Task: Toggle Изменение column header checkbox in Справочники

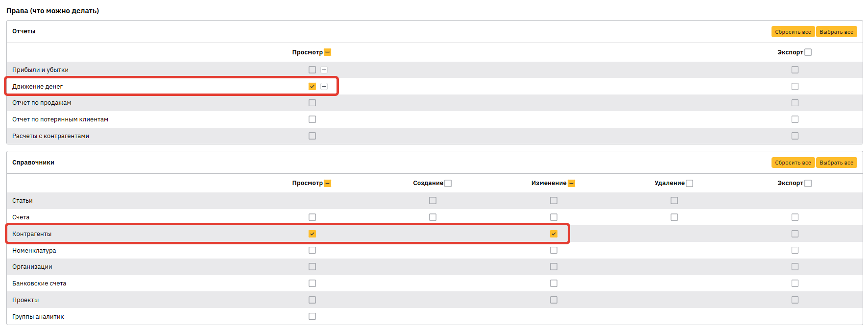Action: 571,183
